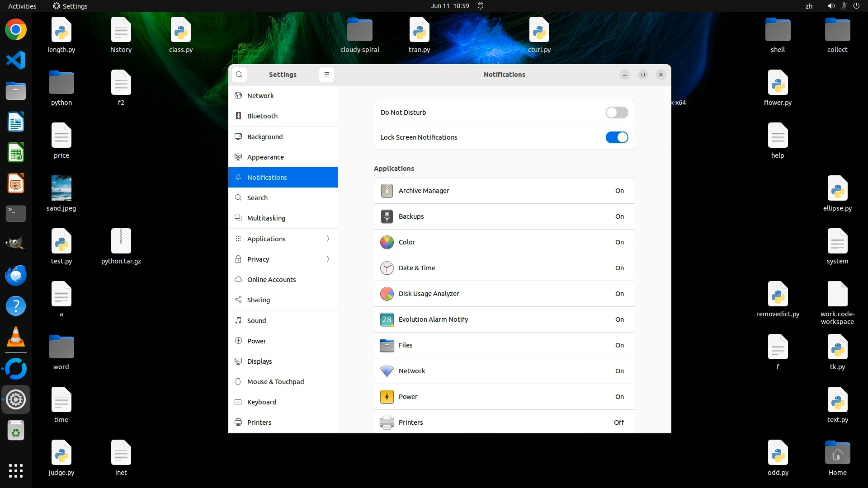Screen dimensions: 868x488
Task: Open the sand.jpeg desktop thumbnail
Action: tap(61, 188)
